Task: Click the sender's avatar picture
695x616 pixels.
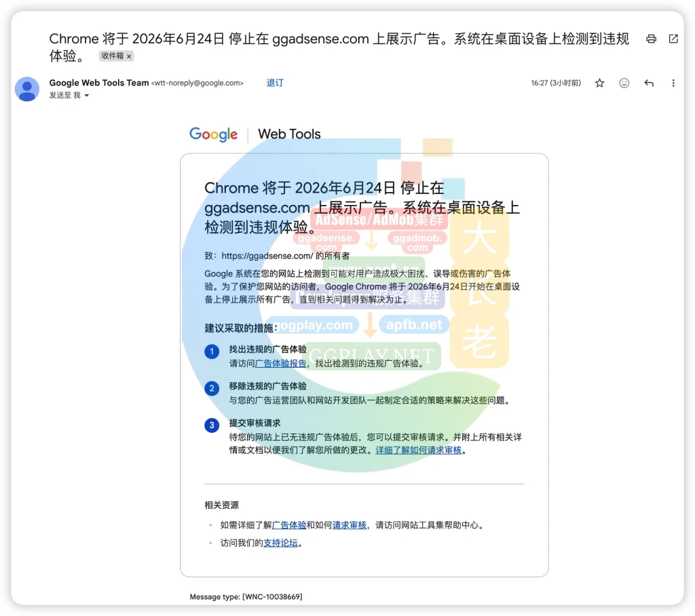Action: click(x=27, y=89)
